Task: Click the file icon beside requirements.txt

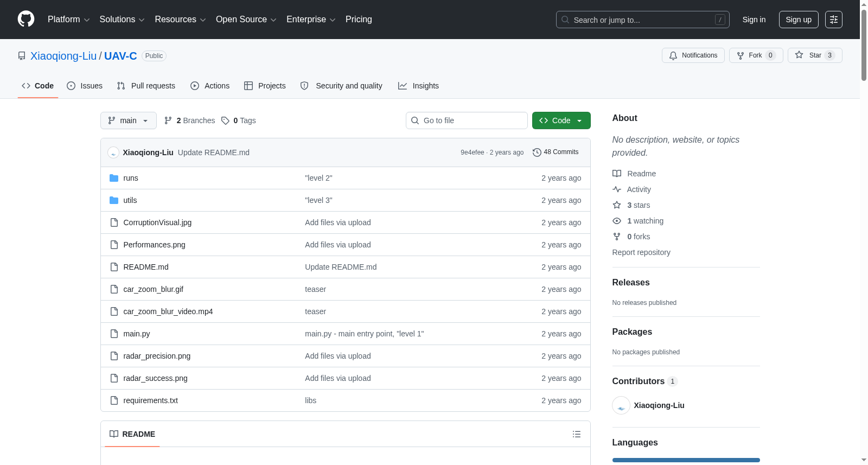Action: [114, 400]
